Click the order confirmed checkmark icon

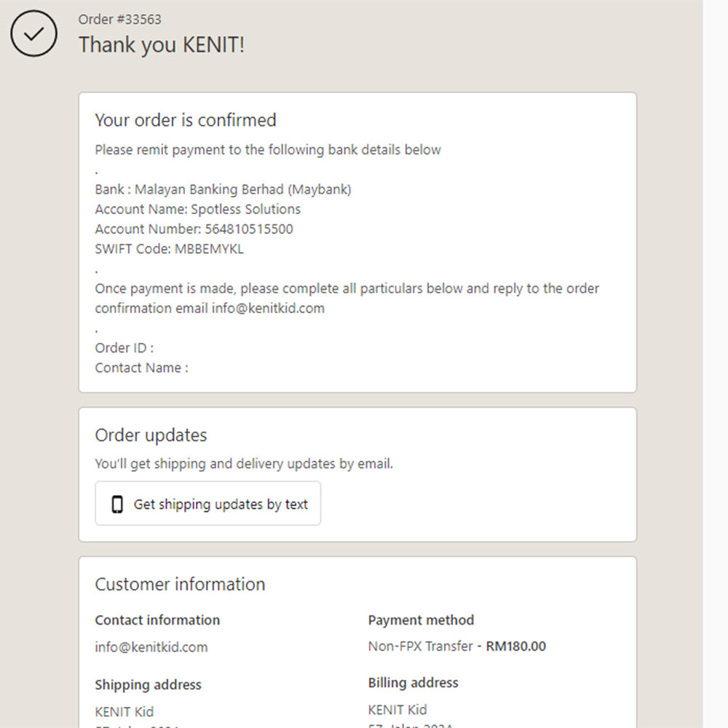pyautogui.click(x=33, y=33)
